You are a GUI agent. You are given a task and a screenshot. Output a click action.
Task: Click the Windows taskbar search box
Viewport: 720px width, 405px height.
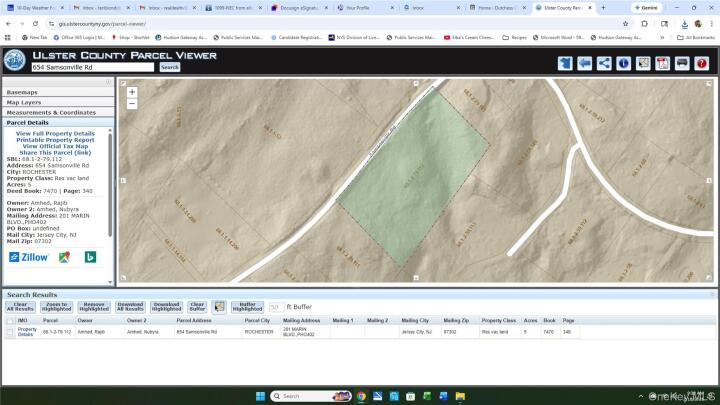click(x=310, y=396)
